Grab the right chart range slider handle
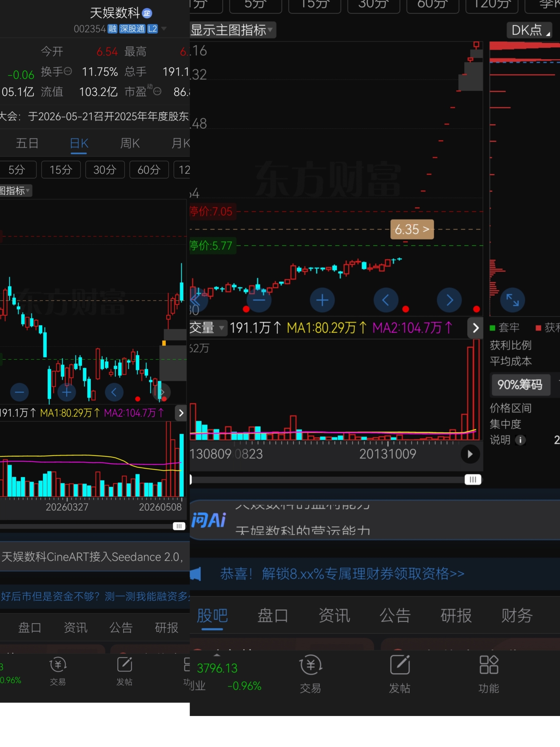This screenshot has height=747, width=560. tap(473, 480)
